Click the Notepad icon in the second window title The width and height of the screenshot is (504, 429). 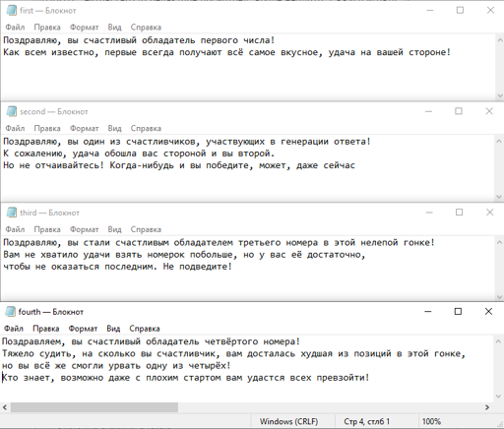point(12,111)
